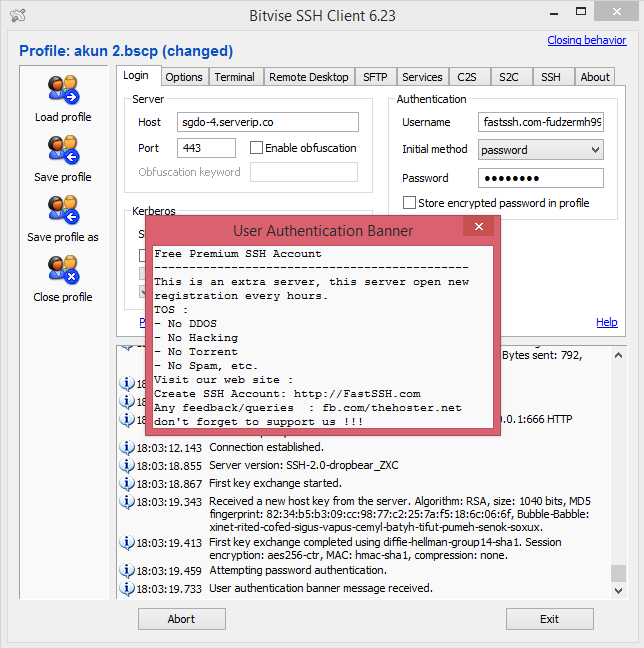Click the info icon beside 'First key exchange started'
Image resolution: width=644 pixels, height=648 pixels.
[127, 483]
